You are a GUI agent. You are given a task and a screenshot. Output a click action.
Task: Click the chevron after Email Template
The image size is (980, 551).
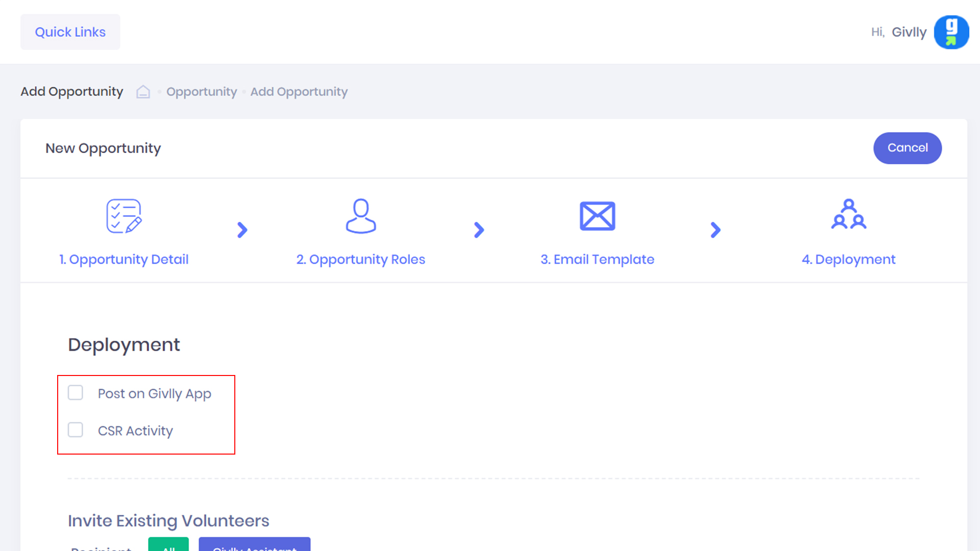(716, 230)
